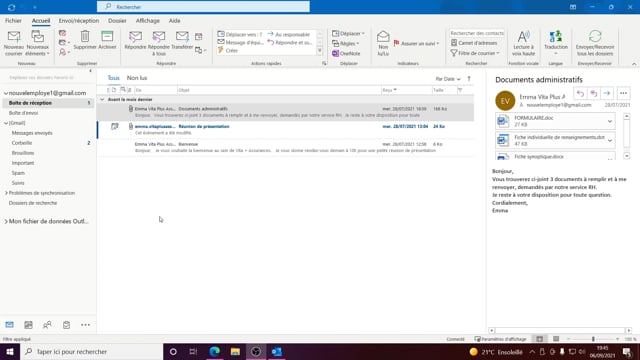Select Boîte de réception folder
This screenshot has height=360, width=640.
tap(48, 103)
